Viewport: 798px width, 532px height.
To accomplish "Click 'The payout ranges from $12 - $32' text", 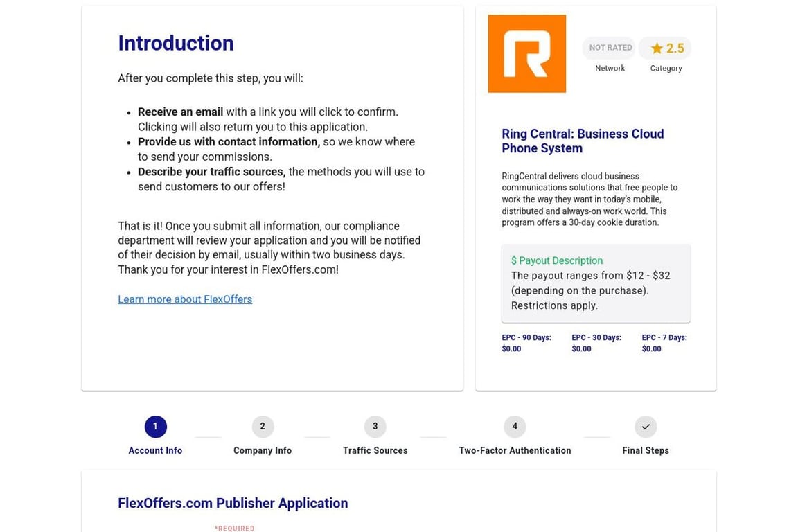I will (590, 276).
